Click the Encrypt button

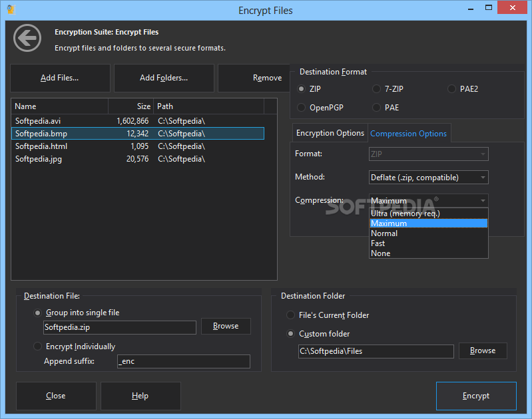pyautogui.click(x=476, y=396)
